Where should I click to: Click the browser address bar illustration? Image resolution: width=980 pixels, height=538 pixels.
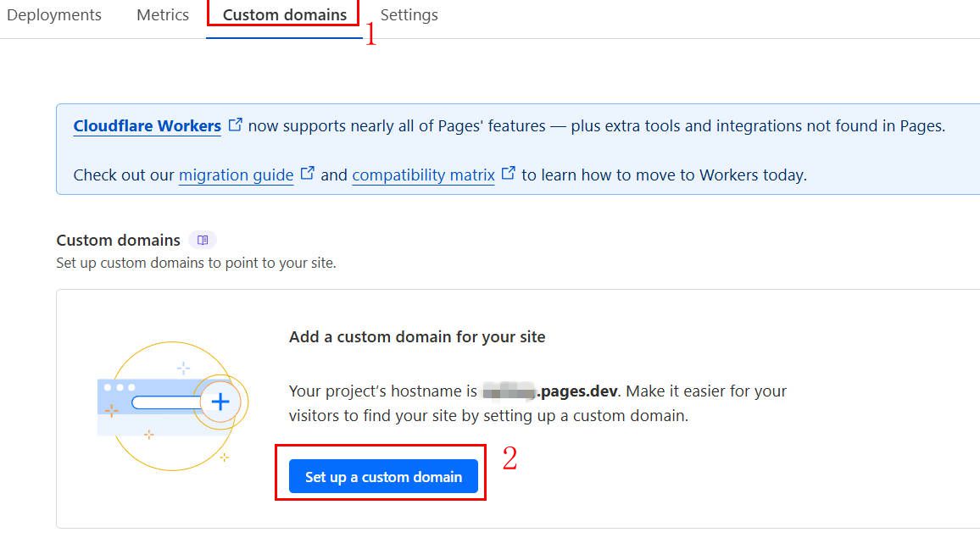167,402
